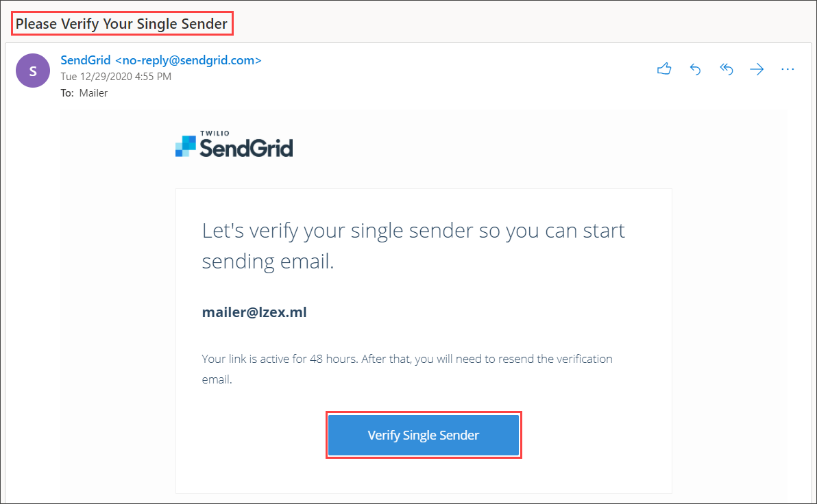Click the Verify Single Sender button

pos(424,435)
